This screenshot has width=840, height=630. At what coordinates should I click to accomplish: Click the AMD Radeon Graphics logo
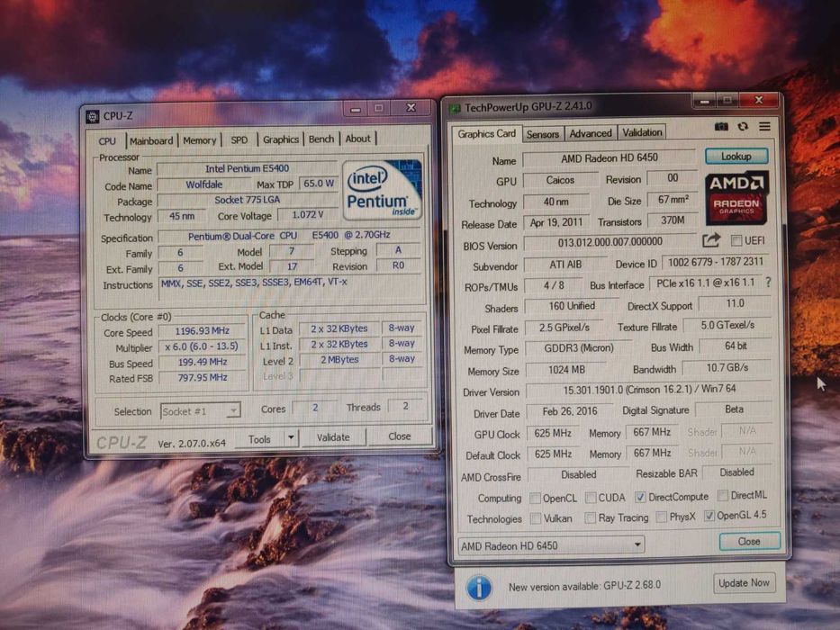tap(736, 198)
